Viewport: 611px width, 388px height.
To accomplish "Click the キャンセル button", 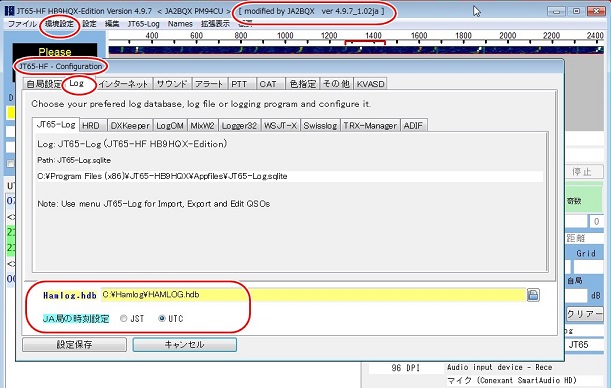I will [185, 345].
